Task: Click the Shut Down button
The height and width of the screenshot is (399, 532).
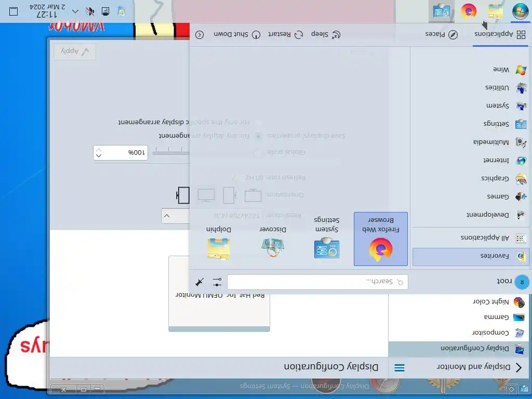Action: tap(237, 34)
